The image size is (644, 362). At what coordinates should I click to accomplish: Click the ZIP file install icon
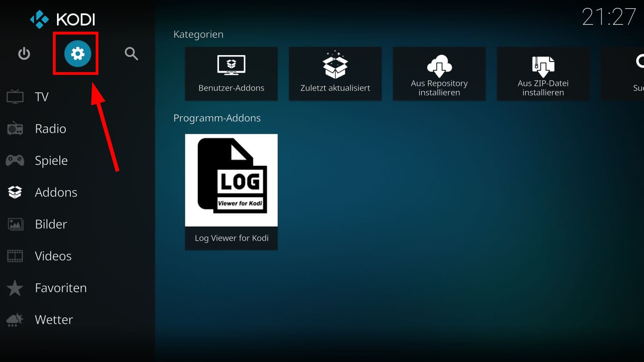tap(543, 66)
